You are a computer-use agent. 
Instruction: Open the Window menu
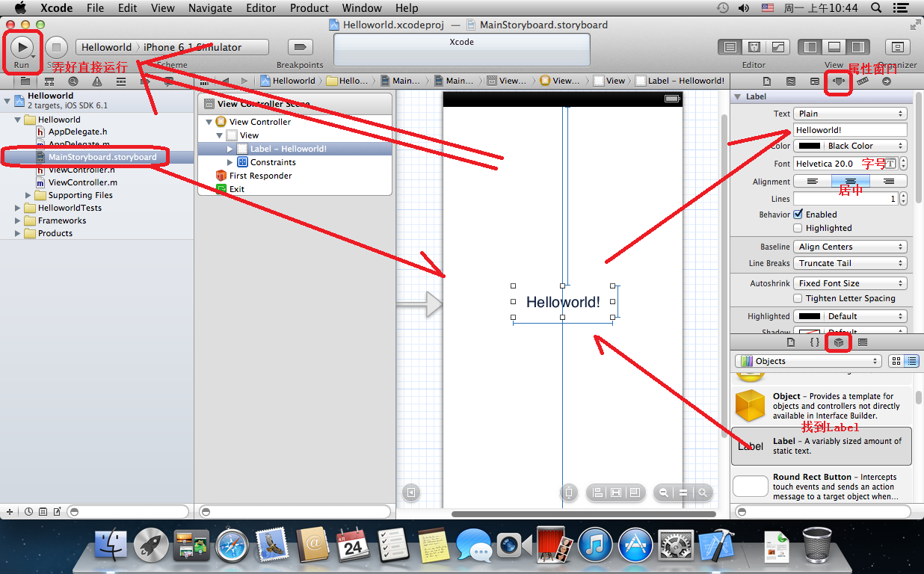click(362, 8)
